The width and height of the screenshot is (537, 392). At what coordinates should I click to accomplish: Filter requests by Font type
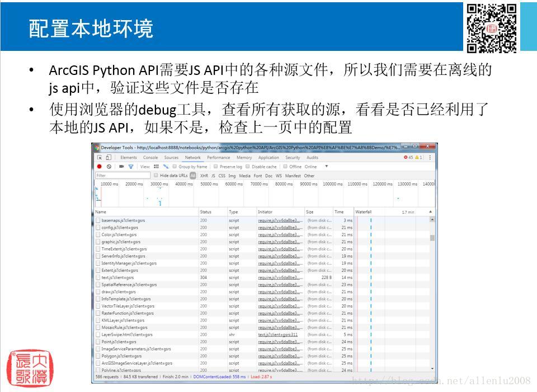[258, 176]
